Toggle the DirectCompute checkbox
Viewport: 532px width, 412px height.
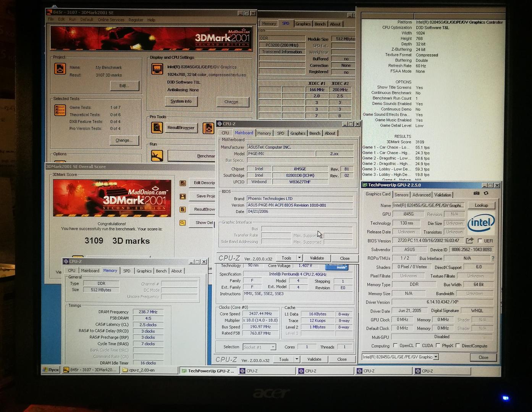coord(458,346)
